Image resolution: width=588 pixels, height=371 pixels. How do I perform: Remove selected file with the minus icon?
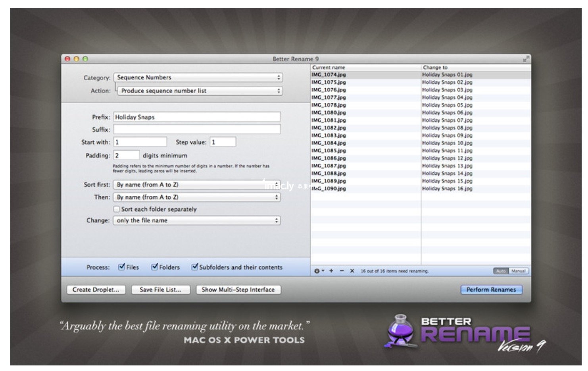[x=342, y=271]
